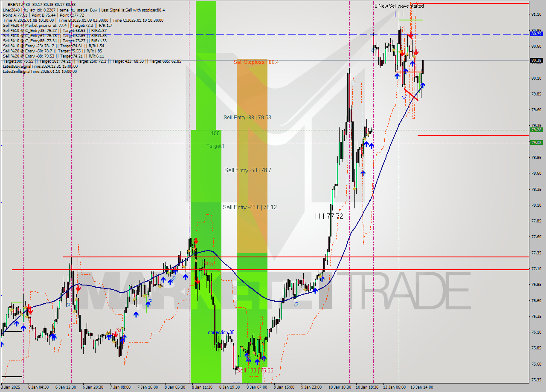Click the 80.60 price scale value
Viewport: 546px width, 392px height.
tap(536, 46)
